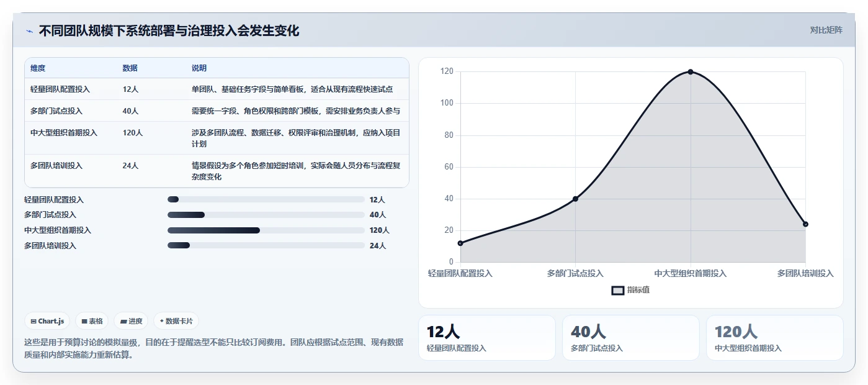The image size is (868, 385).
Task: Click the description starting with 涉及多团队流程
Action: (296, 138)
